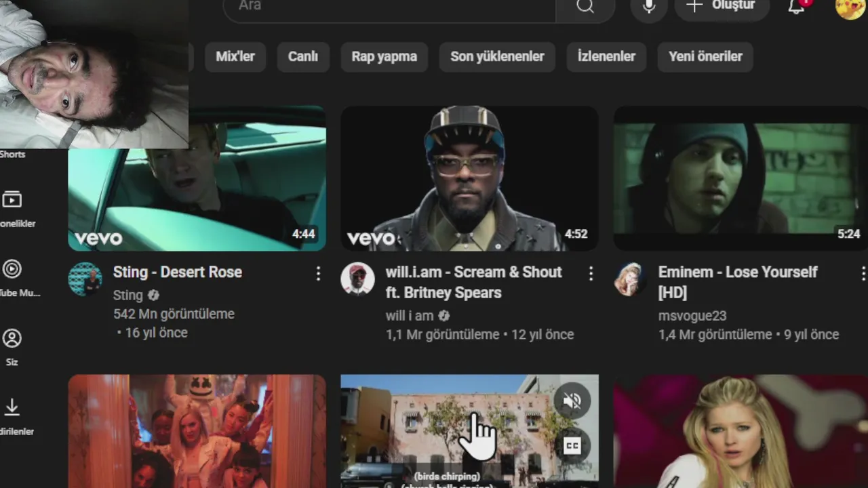Play the will.i.am Scream & Shout thumbnail
Viewport: 868px width, 488px height.
tap(469, 178)
